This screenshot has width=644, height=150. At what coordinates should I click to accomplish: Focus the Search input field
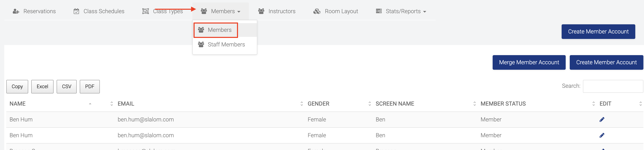coord(613,86)
